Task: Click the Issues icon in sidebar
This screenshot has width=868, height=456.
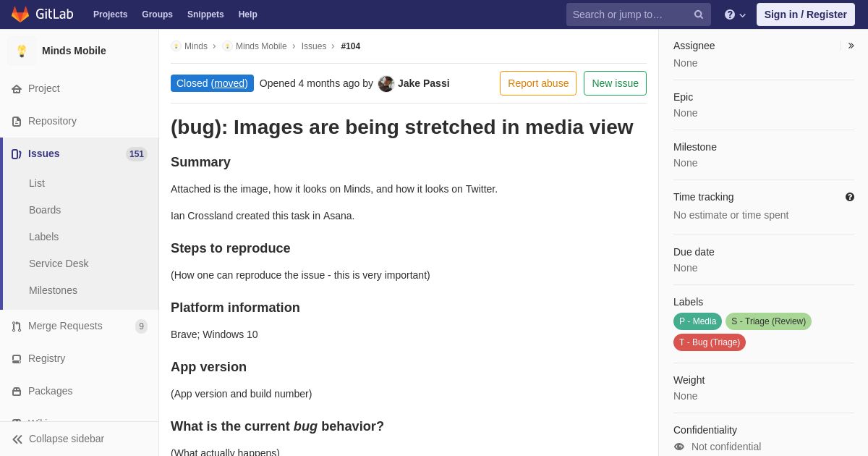Action: tap(17, 154)
